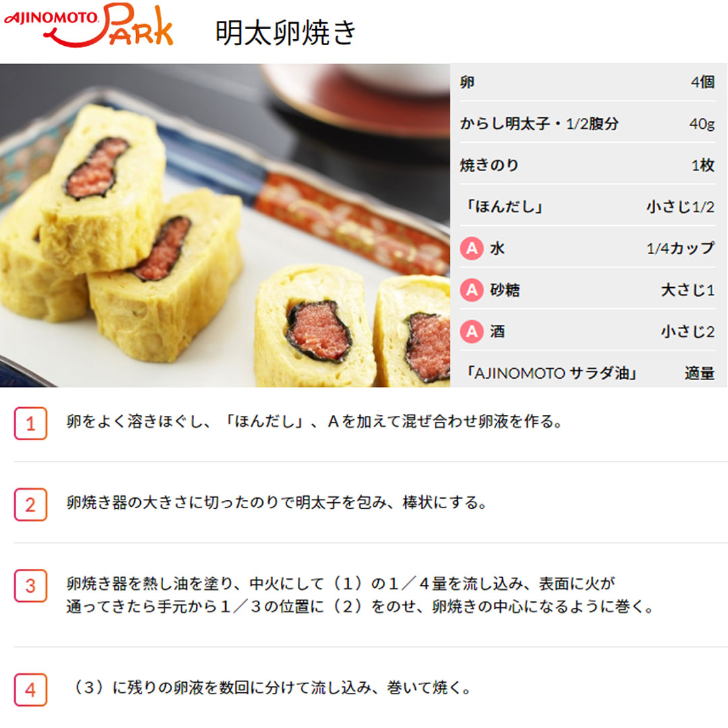
Task: Click step 3 instructions about 中火
Action: (x=360, y=595)
